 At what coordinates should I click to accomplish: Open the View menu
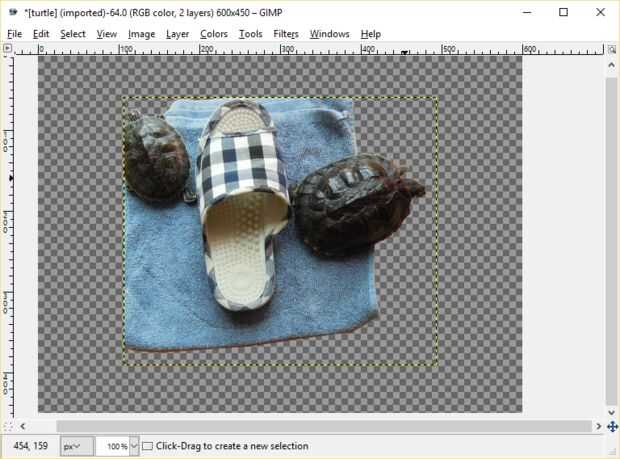pos(107,34)
